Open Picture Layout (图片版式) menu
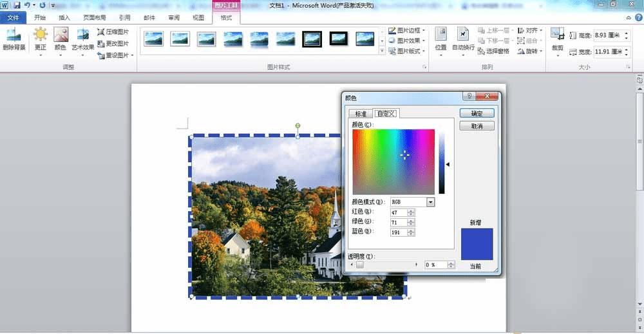The width and height of the screenshot is (644, 334). [x=406, y=51]
